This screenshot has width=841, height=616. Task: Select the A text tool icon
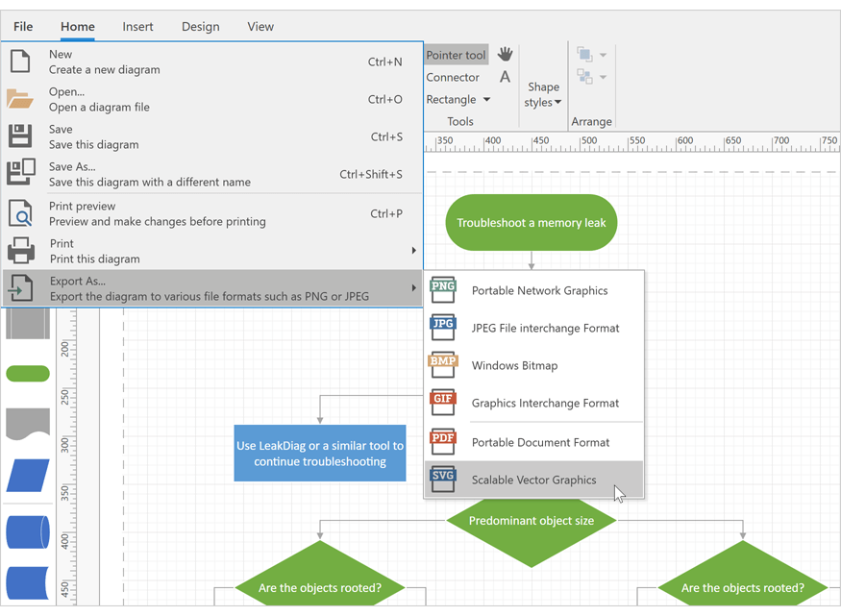tap(505, 77)
